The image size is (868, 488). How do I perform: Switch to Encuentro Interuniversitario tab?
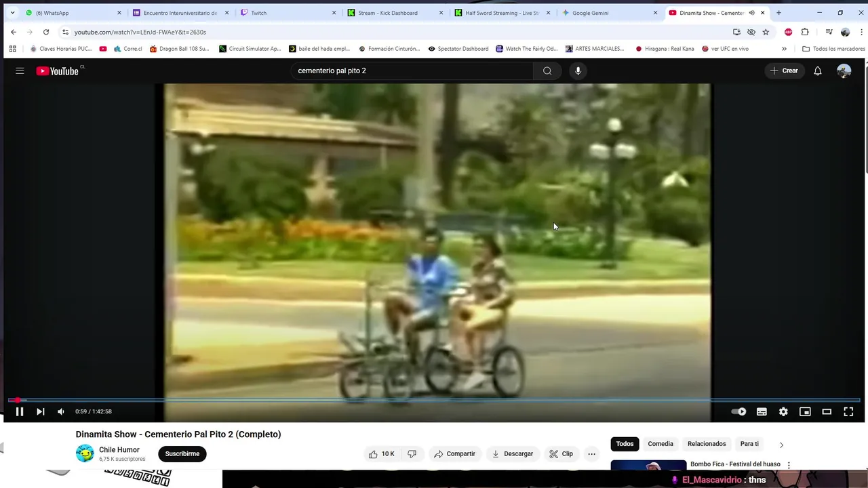[x=181, y=13]
